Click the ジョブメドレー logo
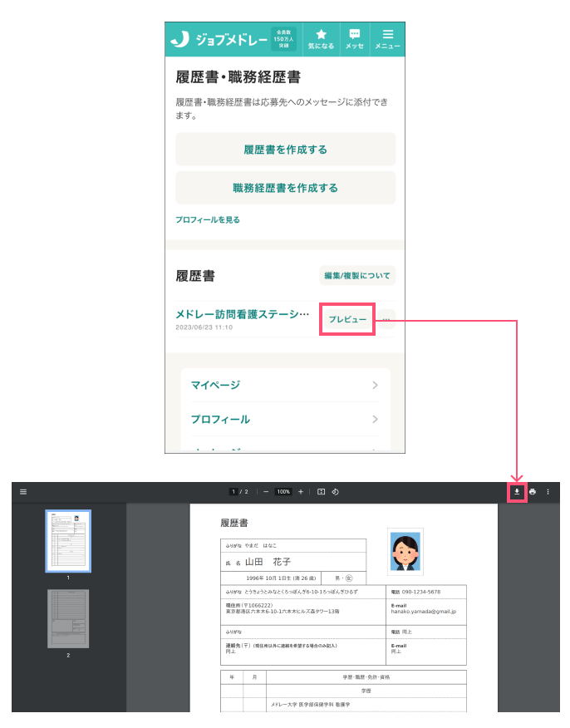This screenshot has width=570, height=728. coord(219,39)
